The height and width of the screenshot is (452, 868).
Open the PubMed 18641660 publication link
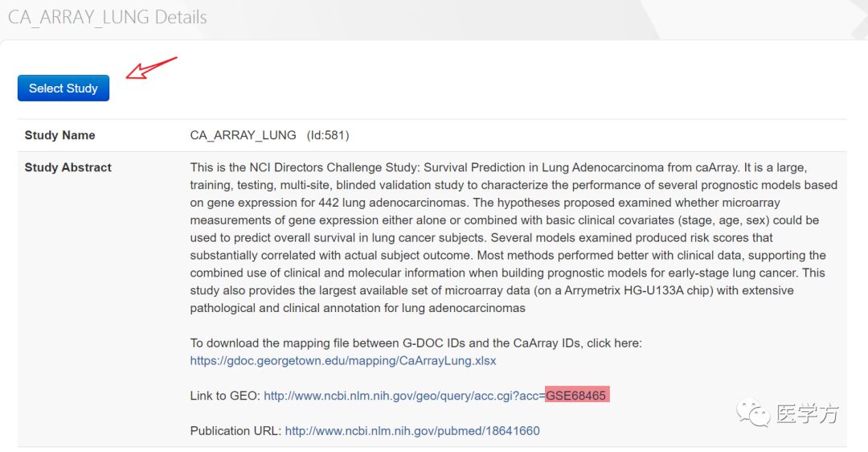click(x=411, y=431)
